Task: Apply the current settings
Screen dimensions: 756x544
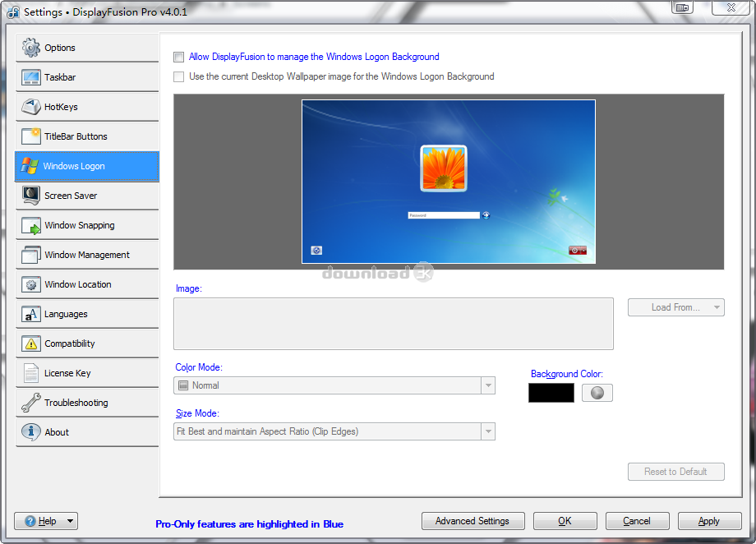Action: click(x=710, y=521)
